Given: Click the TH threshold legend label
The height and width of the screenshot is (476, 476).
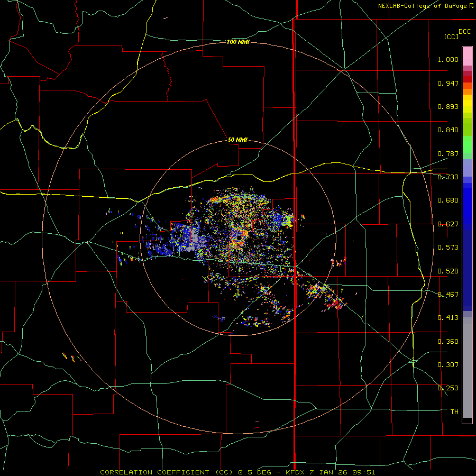Looking at the screenshot, I should tap(454, 412).
